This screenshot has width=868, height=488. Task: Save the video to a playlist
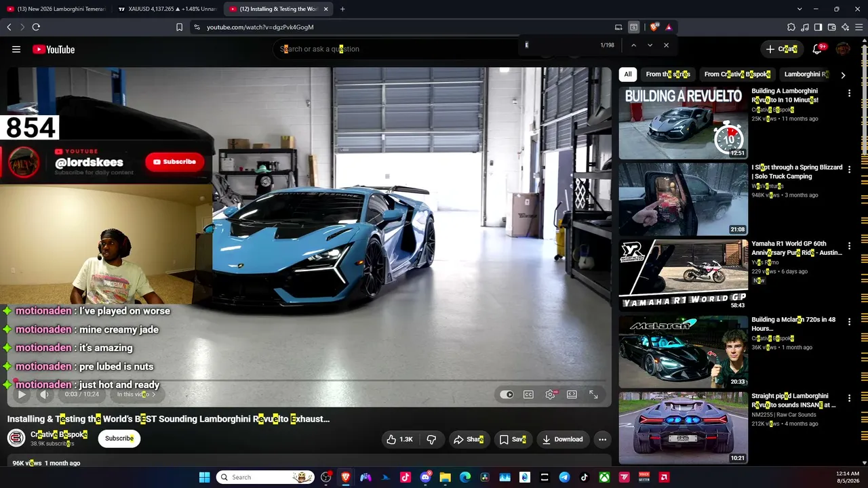click(513, 439)
